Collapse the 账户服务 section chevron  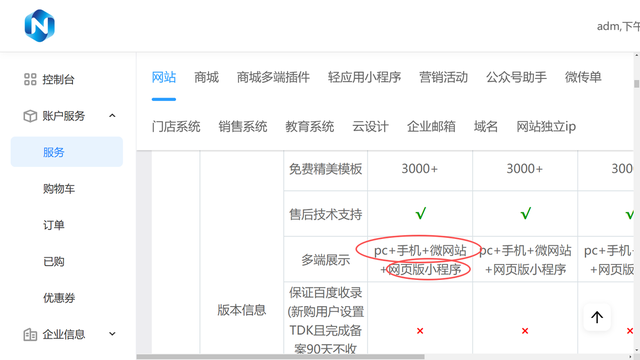click(x=112, y=116)
